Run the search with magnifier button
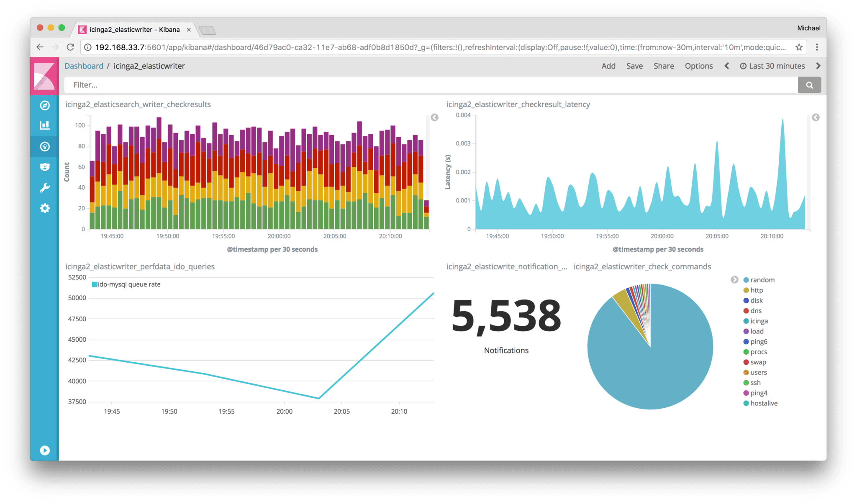 pyautogui.click(x=809, y=85)
